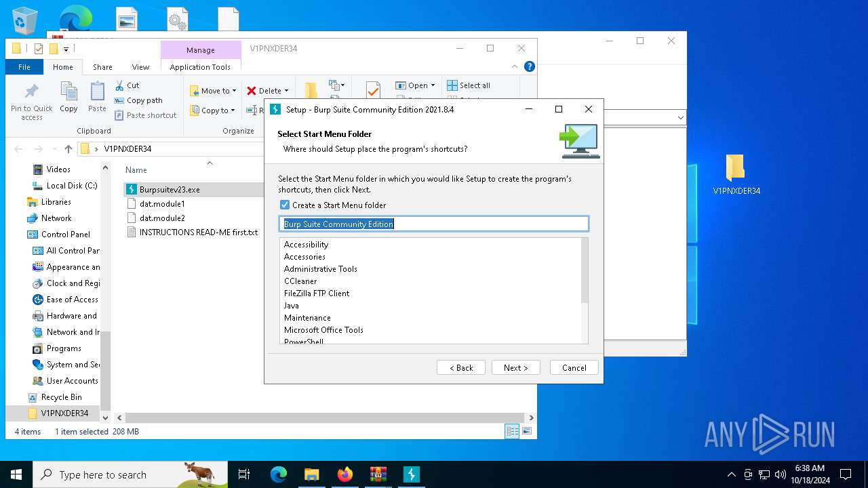
Task: Open Microsoft Edge from the taskbar
Action: [x=279, y=474]
